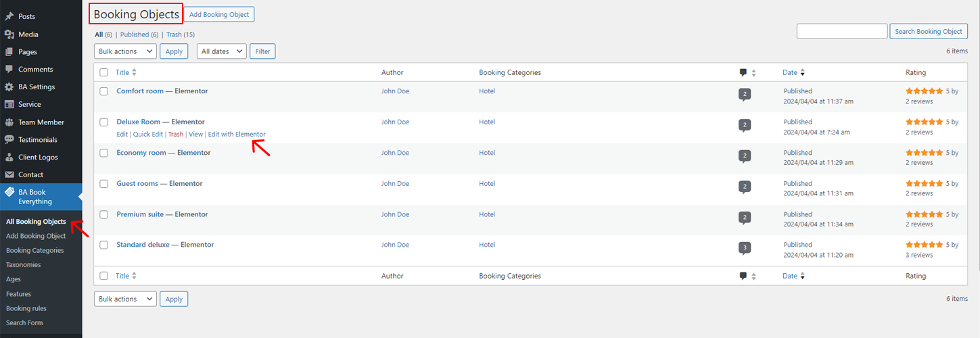
Task: Click the comments column header icon
Action: pos(743,72)
